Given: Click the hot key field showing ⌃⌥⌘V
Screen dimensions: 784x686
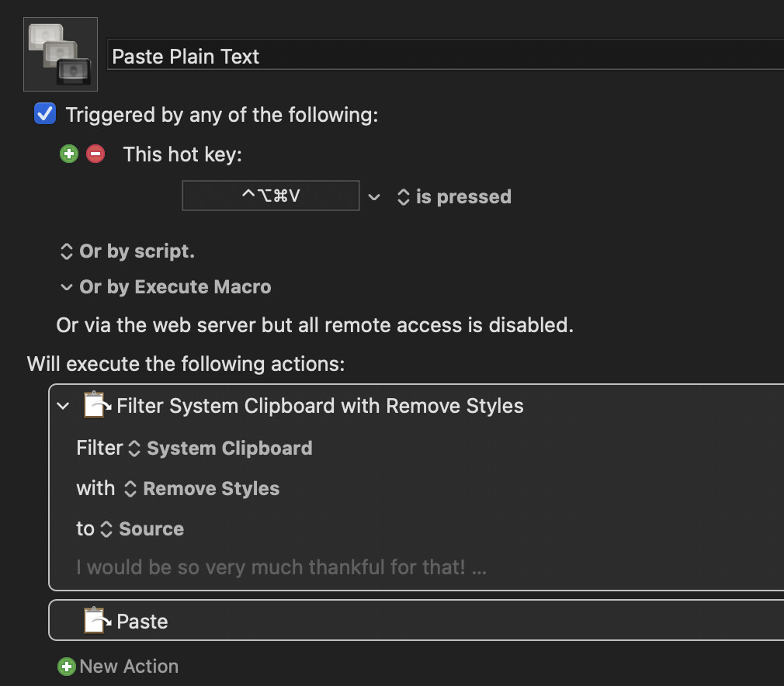Looking at the screenshot, I should 270,196.
